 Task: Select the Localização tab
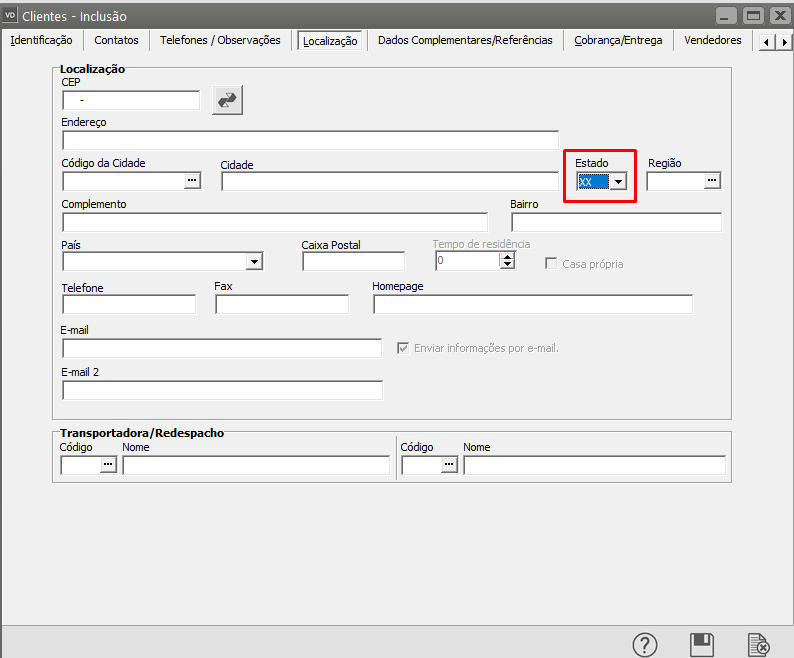point(330,41)
